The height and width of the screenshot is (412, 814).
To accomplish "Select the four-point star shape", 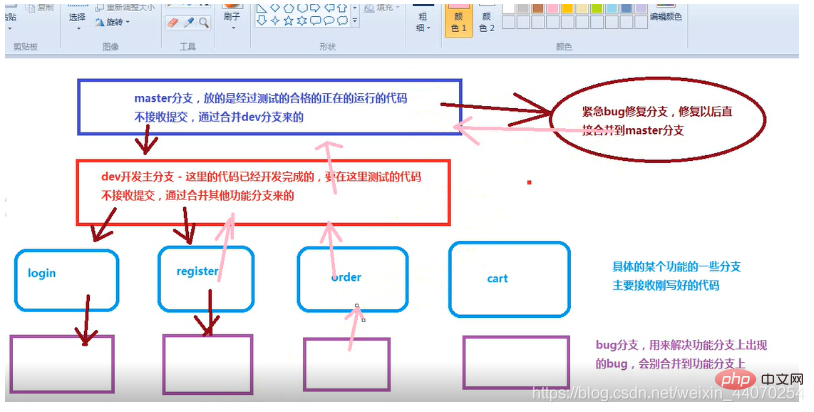I will pos(275,21).
